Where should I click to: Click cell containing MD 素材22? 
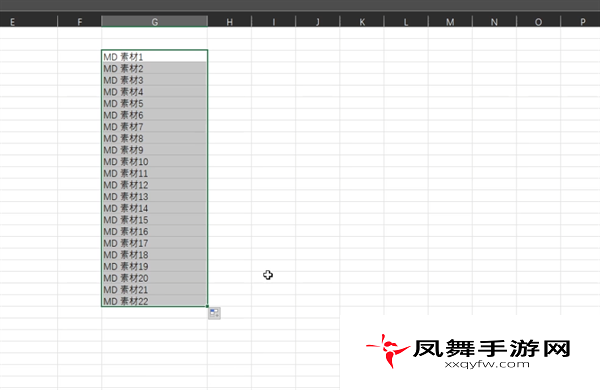155,301
